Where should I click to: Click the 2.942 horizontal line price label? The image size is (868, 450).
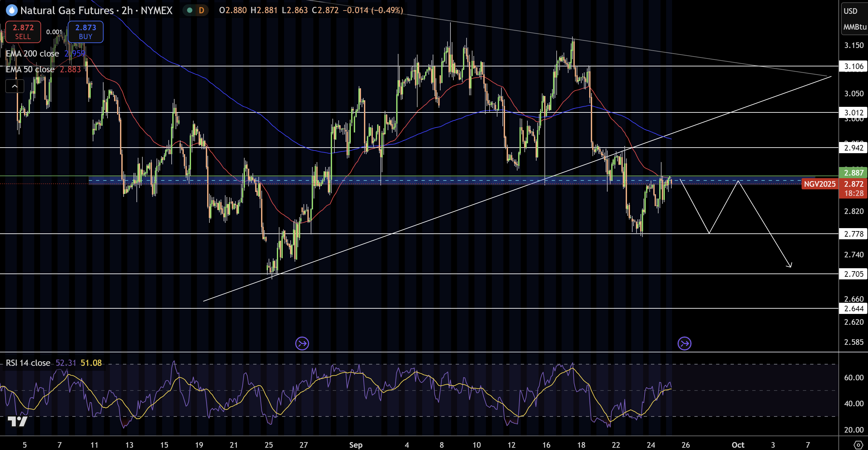[x=853, y=148]
